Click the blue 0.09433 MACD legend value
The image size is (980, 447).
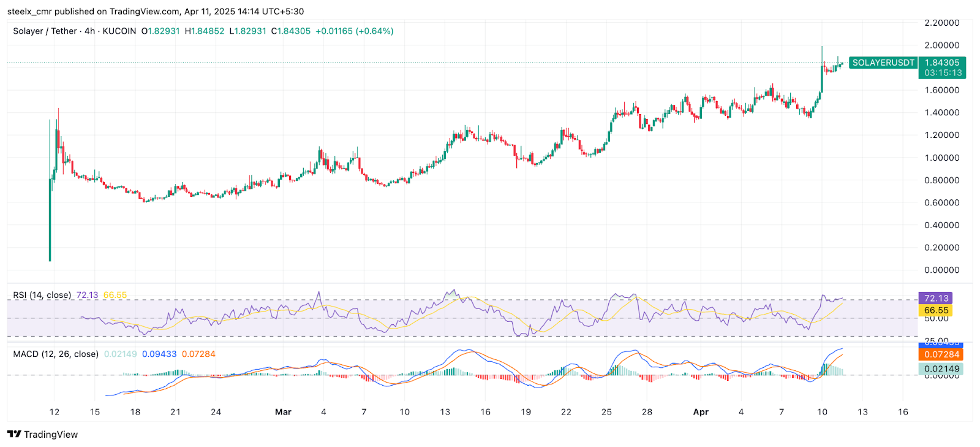[x=159, y=354]
